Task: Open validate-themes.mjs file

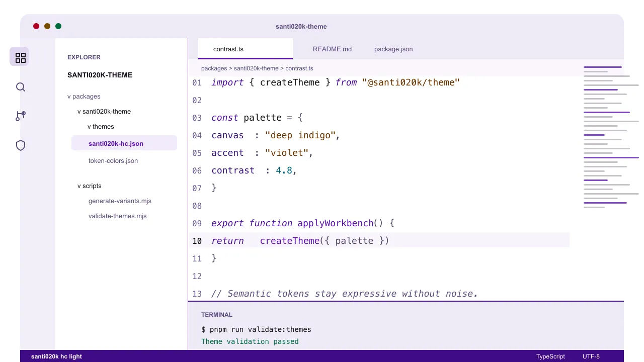Action: click(118, 216)
